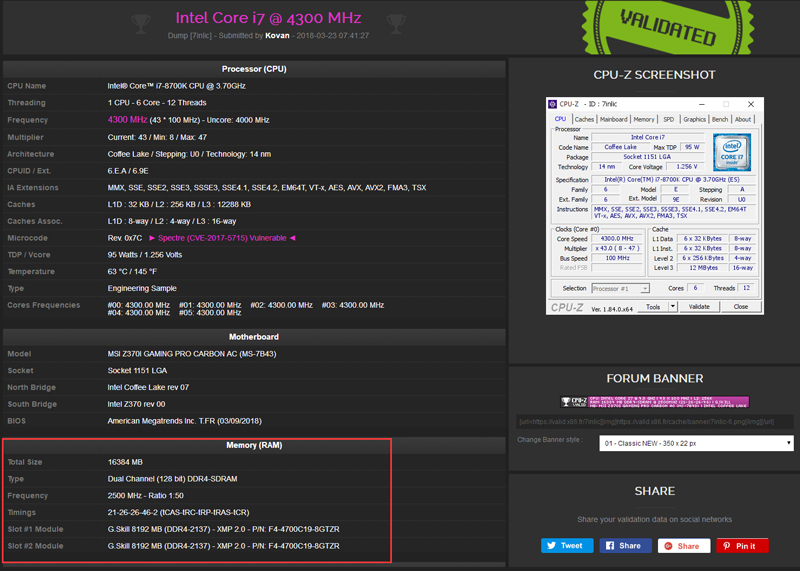Switch to the About tab in CPU-Z

743,119
